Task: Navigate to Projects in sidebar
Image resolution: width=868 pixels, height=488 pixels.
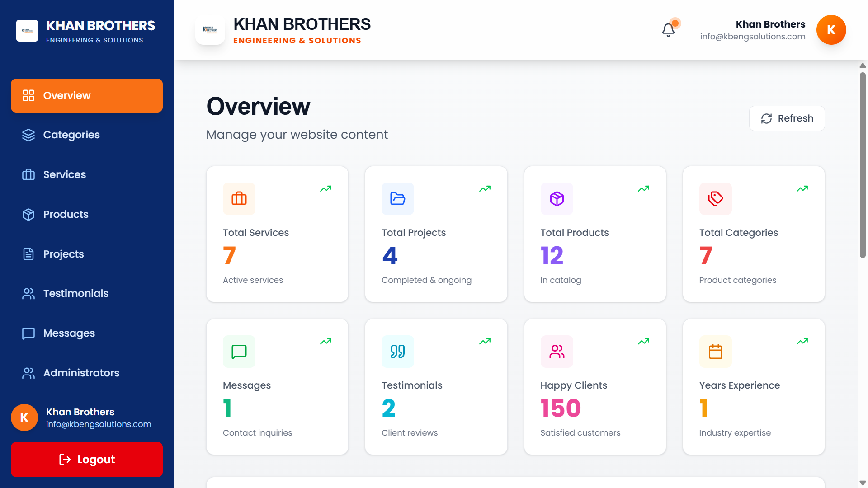Action: (87, 254)
